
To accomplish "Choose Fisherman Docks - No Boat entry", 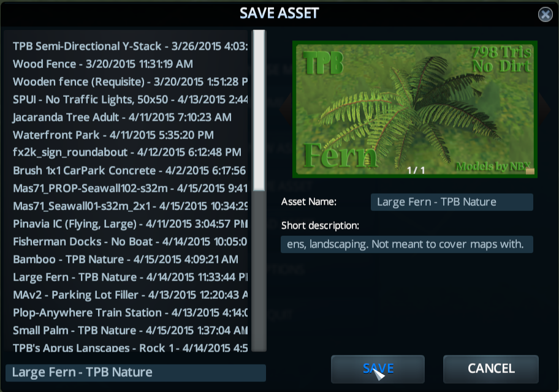I will pyautogui.click(x=131, y=241).
